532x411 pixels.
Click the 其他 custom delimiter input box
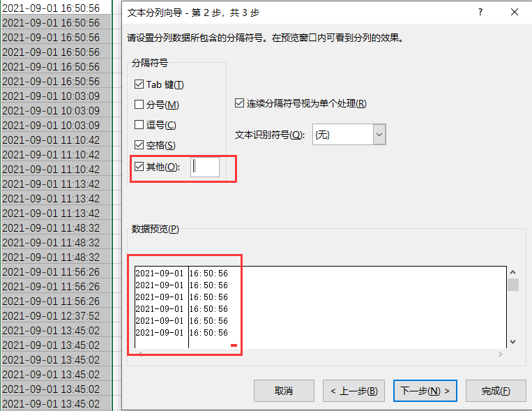205,167
